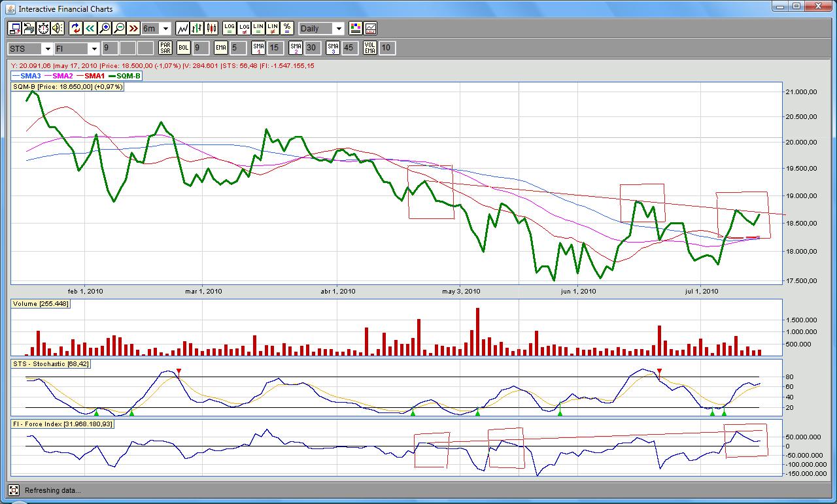Toggle the EMA overlay button
The width and height of the screenshot is (837, 504).
click(220, 48)
